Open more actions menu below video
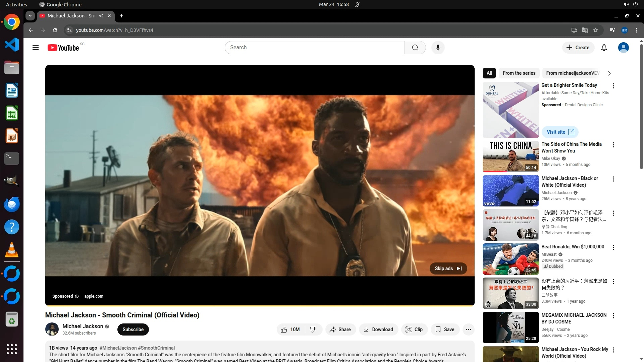Screen dimensions: 644x362 [x=468, y=329]
